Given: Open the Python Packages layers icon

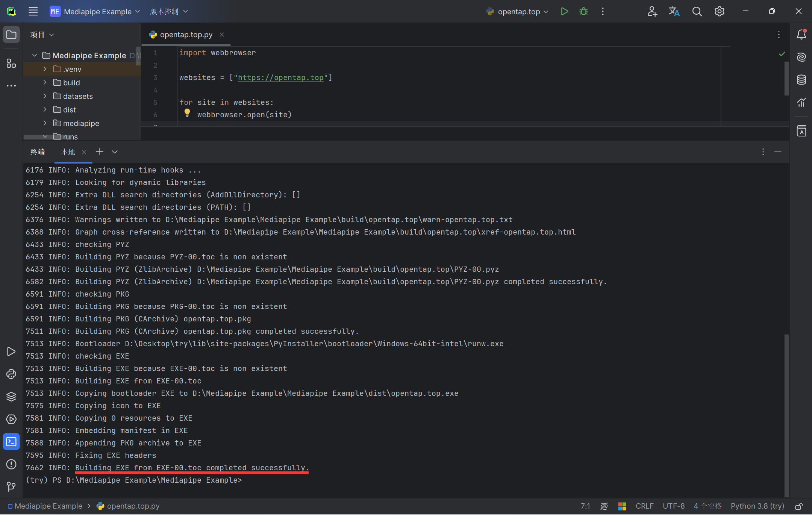Looking at the screenshot, I should 11,397.
